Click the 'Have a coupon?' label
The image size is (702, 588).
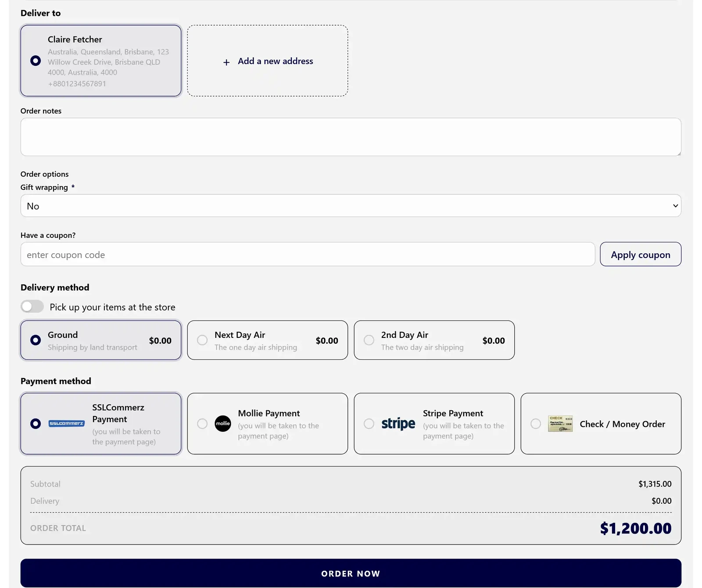click(48, 235)
